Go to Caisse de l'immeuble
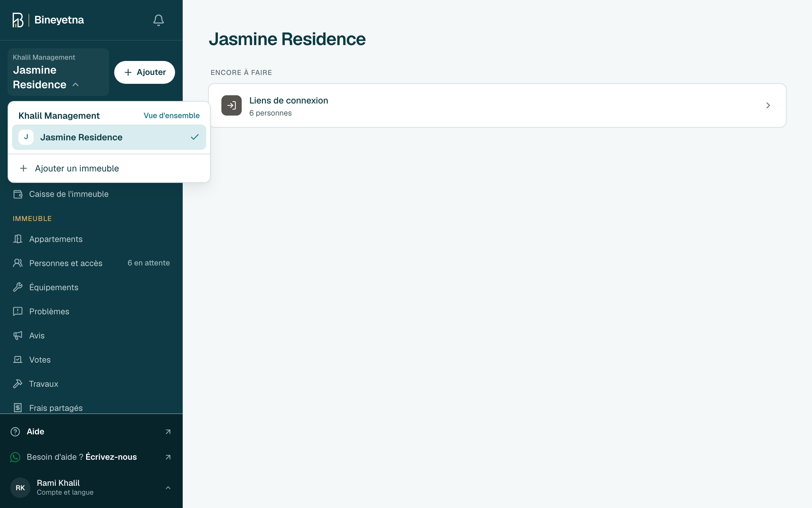812x508 pixels. [x=91, y=194]
